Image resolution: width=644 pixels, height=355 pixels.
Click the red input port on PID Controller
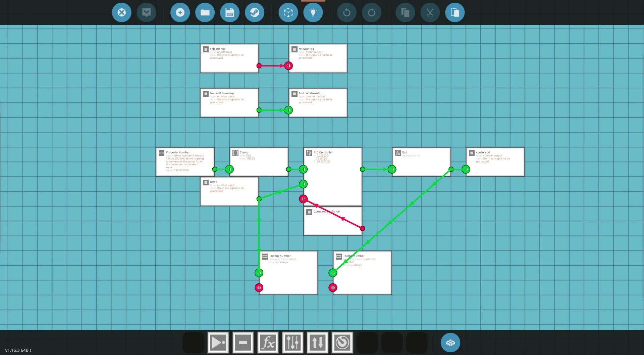tap(303, 199)
